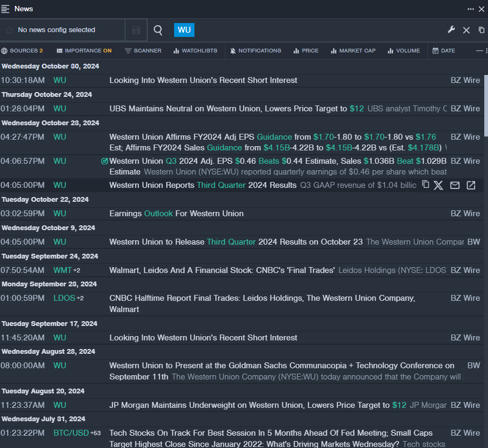
Task: Copy the Third Quarter Results headline
Action: tap(426, 185)
